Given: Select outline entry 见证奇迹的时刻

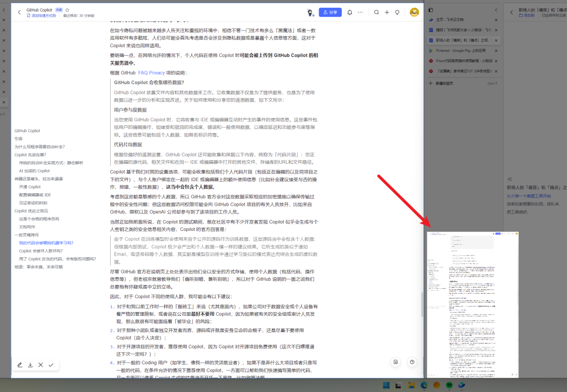Looking at the screenshot, I should pyautogui.click(x=33, y=203).
